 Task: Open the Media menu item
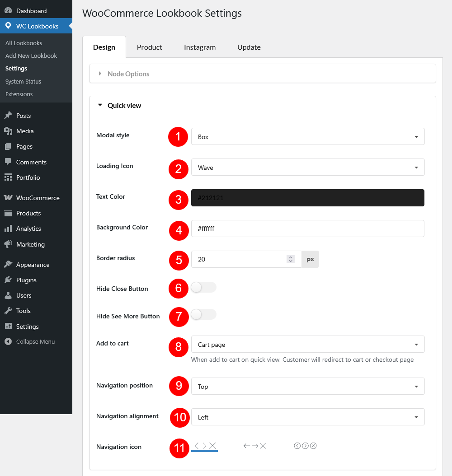[36, 131]
